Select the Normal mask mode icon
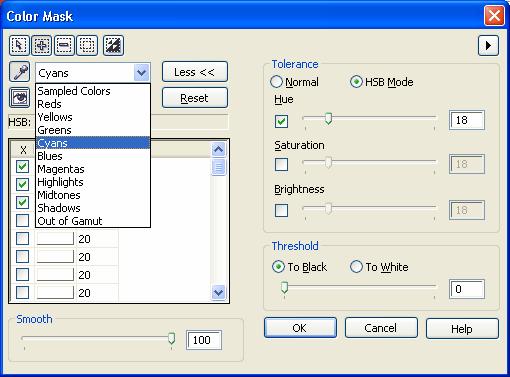The image size is (510, 377). [19, 45]
